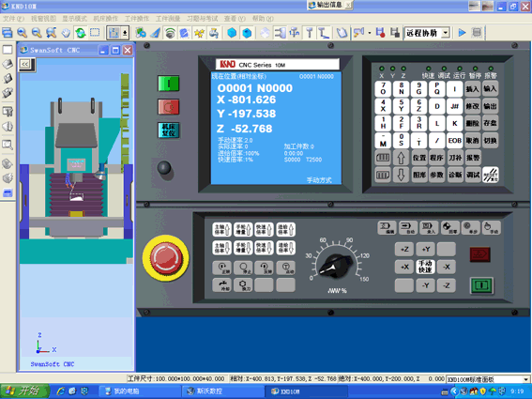Click the spindle stop button
Image resolution: width=532 pixels, height=399 pixels.
pyautogui.click(x=244, y=268)
